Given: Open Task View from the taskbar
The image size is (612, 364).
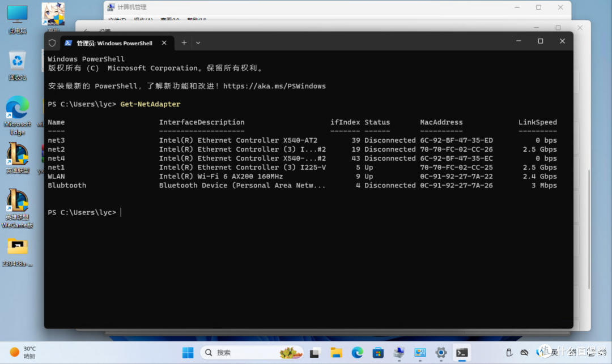Looking at the screenshot, I should pos(315,353).
